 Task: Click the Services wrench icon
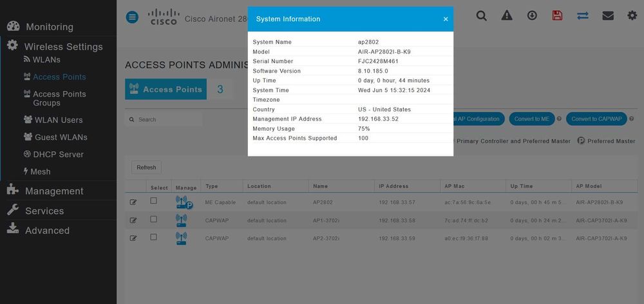coord(13,209)
